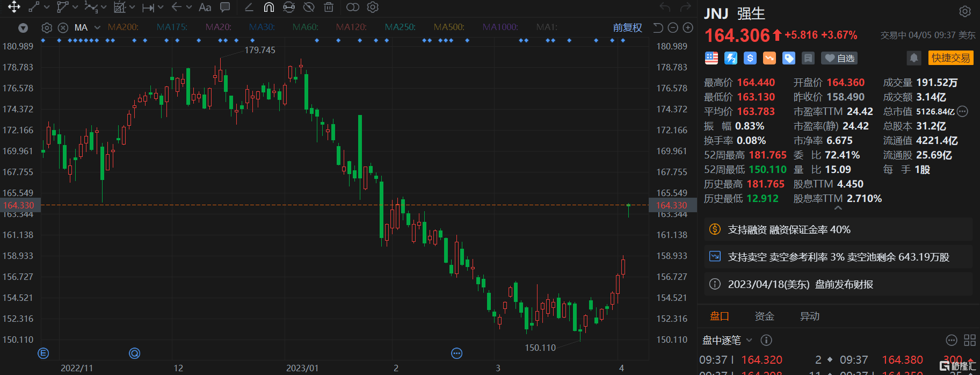This screenshot has height=375, width=980.
Task: Open quote panel settings gear
Action: (965, 11)
